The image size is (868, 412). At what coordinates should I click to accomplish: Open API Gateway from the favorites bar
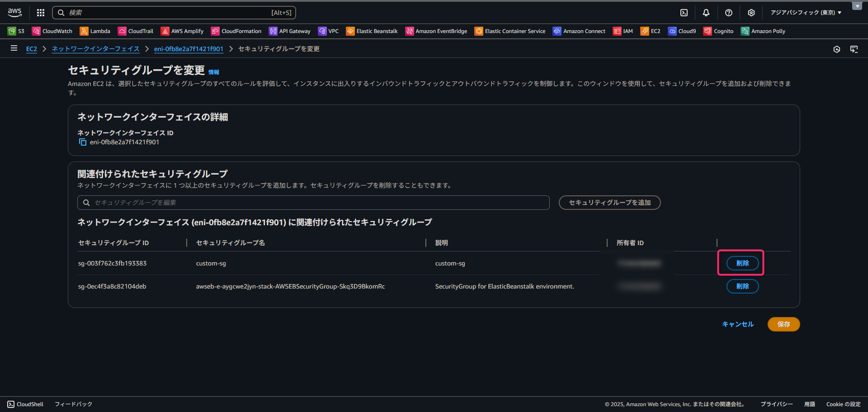[x=290, y=31]
